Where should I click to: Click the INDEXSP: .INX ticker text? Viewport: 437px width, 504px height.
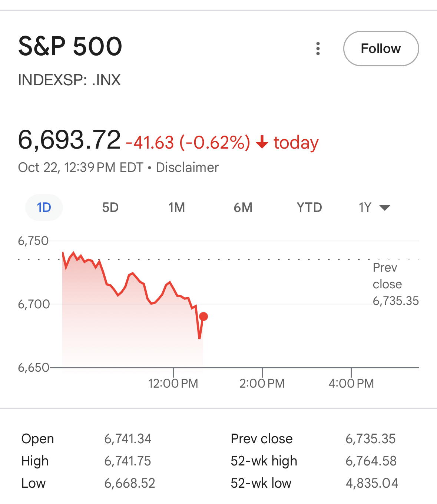(69, 80)
